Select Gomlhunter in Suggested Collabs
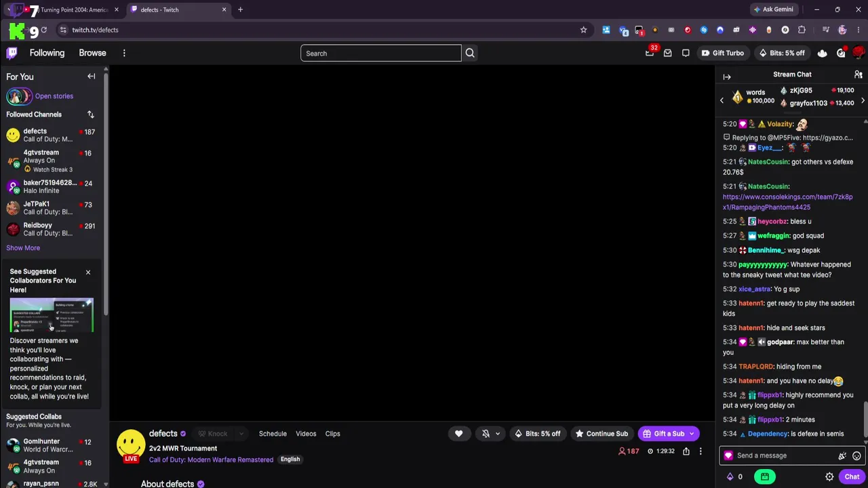 (x=51, y=445)
